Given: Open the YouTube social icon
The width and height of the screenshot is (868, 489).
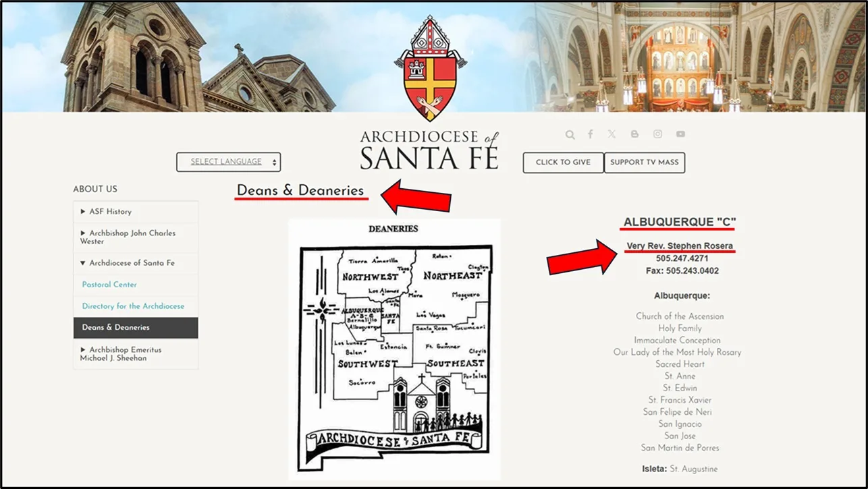Looking at the screenshot, I should [x=680, y=134].
